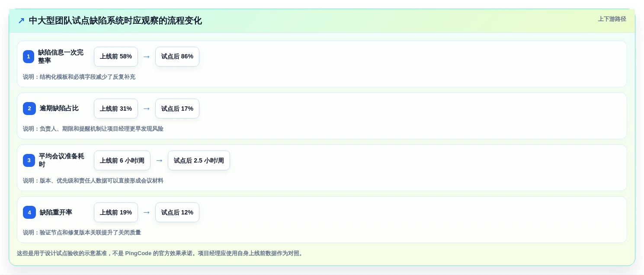The height and width of the screenshot is (275, 644).
Task: Click the 上线前 19% chip
Action: [116, 212]
